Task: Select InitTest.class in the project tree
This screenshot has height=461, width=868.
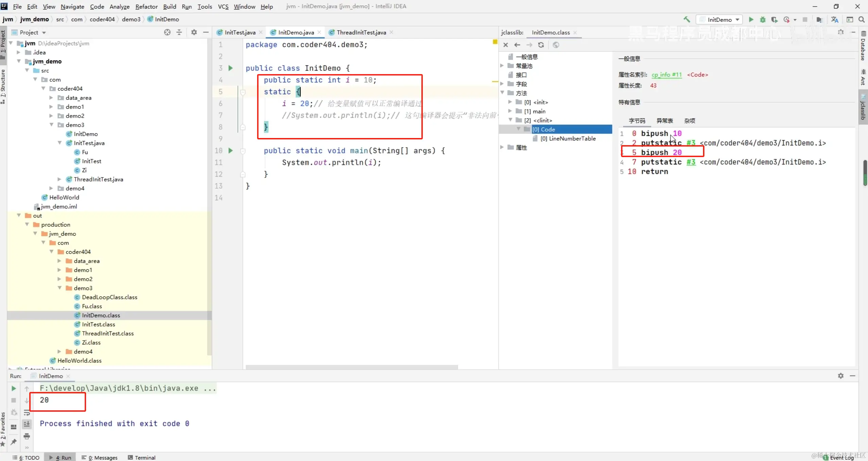Action: 98,324
